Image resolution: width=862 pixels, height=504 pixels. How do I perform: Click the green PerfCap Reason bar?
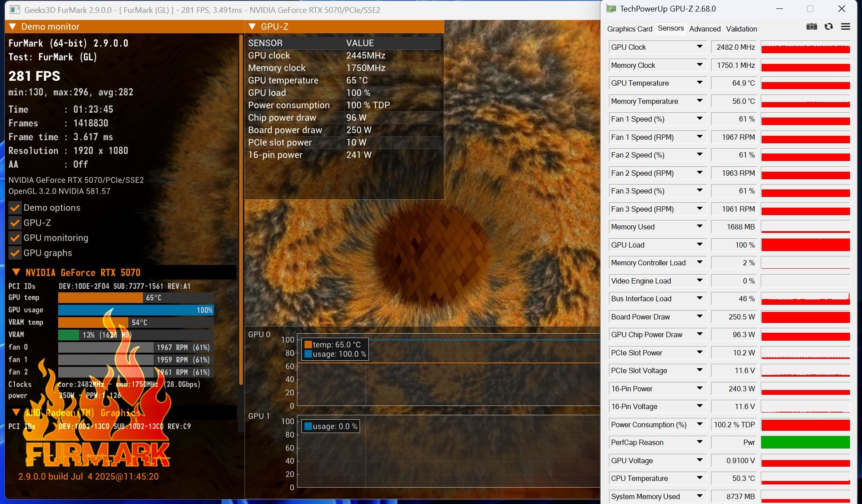pos(805,442)
